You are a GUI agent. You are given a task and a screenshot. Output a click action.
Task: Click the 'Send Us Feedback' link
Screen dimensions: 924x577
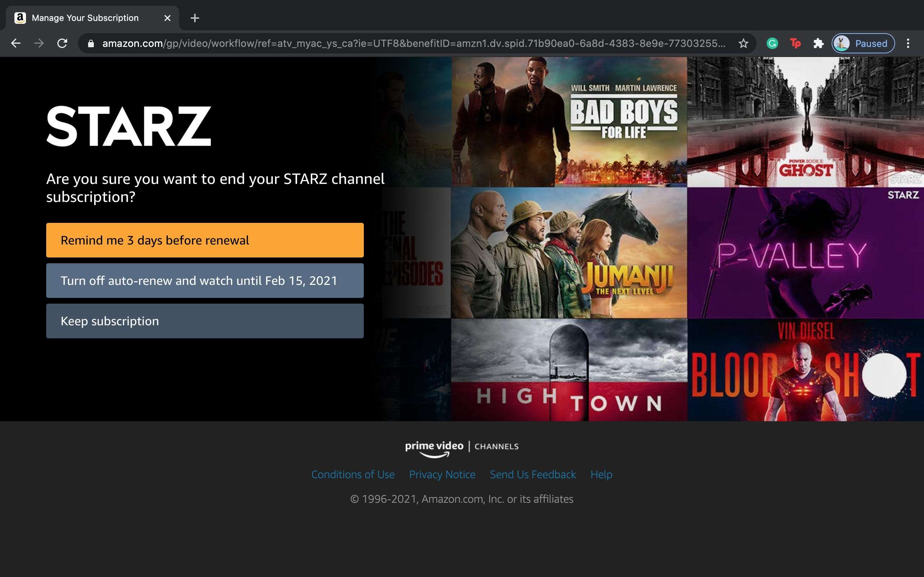tap(533, 474)
